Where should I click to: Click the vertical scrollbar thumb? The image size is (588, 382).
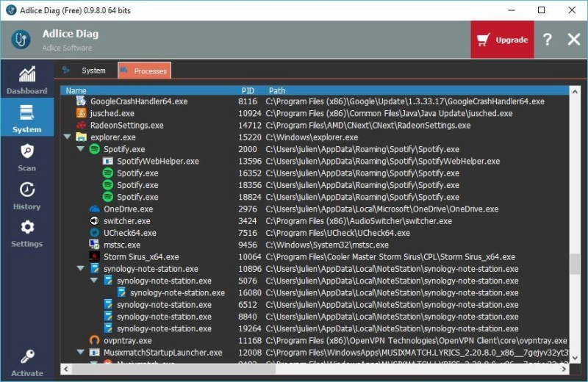[575, 264]
